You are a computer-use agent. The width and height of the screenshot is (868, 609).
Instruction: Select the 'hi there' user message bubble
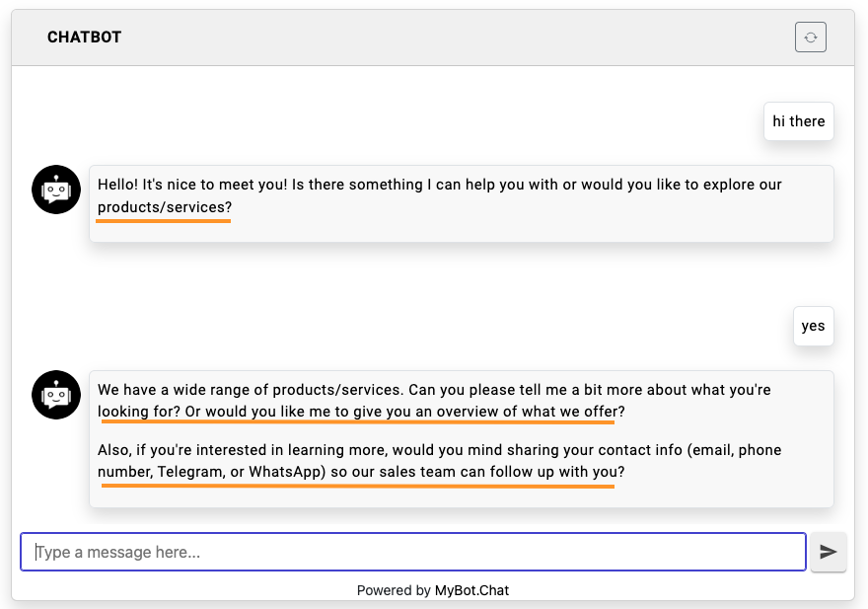pyautogui.click(x=798, y=121)
